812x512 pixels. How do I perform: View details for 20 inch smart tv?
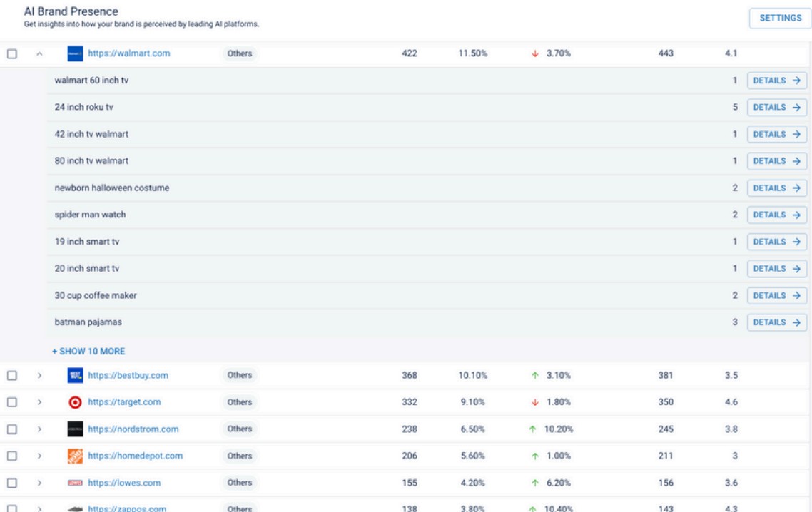click(777, 270)
